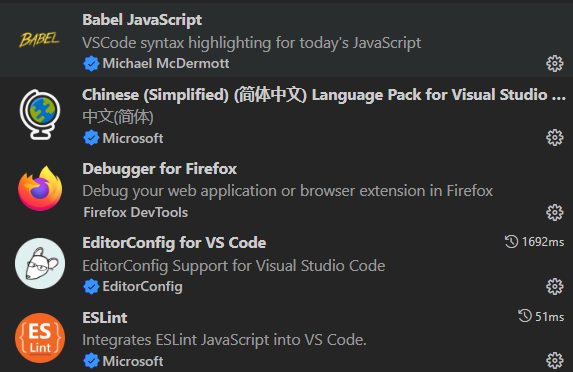Open Debugger for Firefox settings gear

(554, 212)
